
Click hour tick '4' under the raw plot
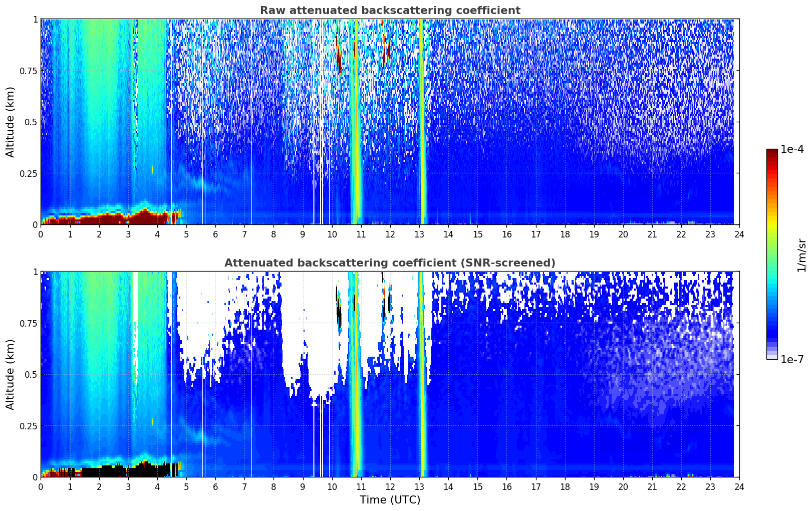pyautogui.click(x=157, y=234)
